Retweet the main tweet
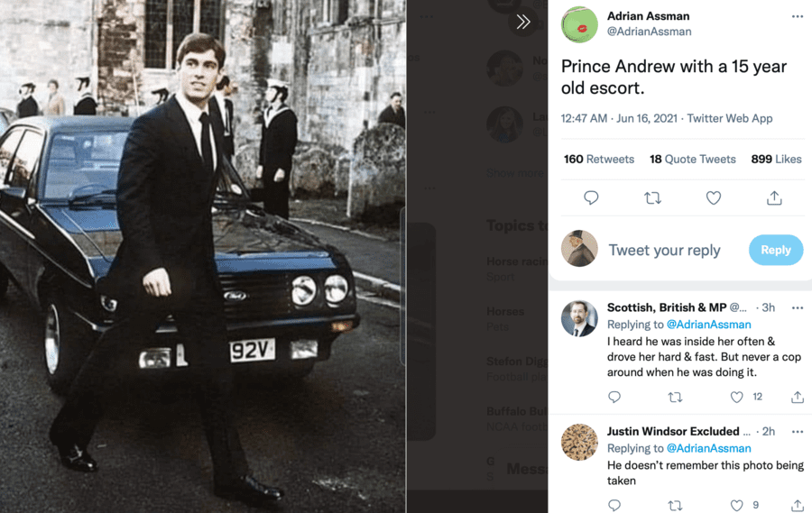The image size is (812, 513). pyautogui.click(x=652, y=197)
